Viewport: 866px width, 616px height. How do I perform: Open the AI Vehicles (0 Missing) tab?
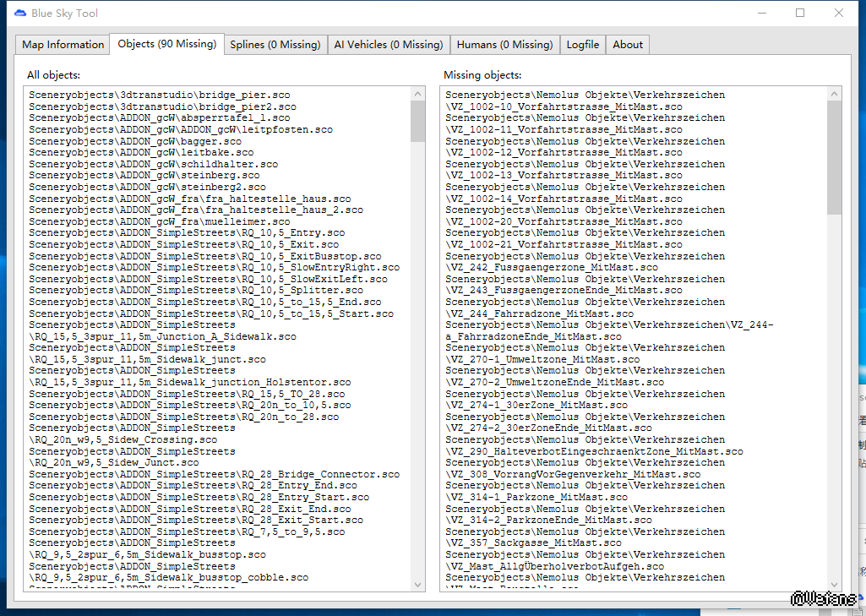click(x=388, y=45)
